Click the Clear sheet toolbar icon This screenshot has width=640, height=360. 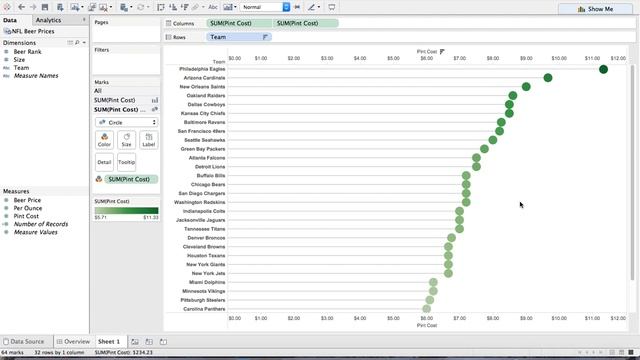pos(103,7)
